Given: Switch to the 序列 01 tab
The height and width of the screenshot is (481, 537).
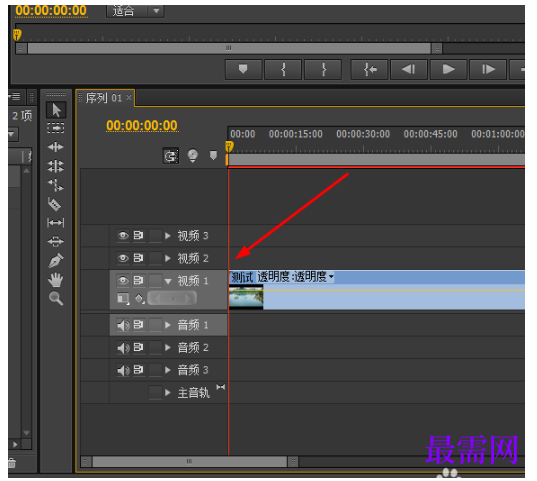Looking at the screenshot, I should pyautogui.click(x=103, y=98).
